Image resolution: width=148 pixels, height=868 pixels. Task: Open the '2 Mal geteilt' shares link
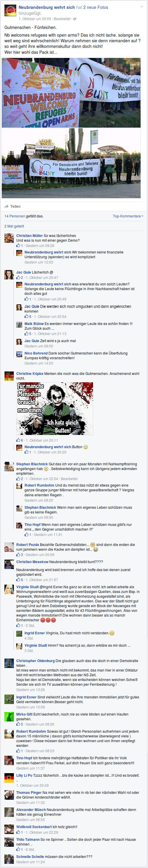tap(14, 226)
